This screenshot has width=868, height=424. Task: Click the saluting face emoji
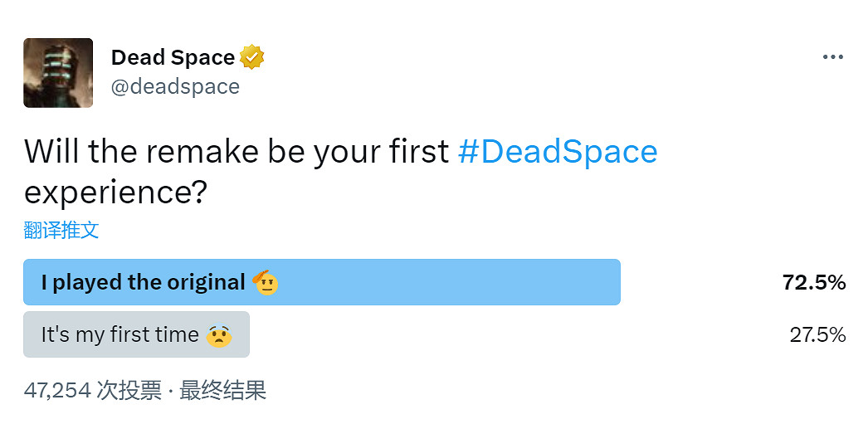266,282
